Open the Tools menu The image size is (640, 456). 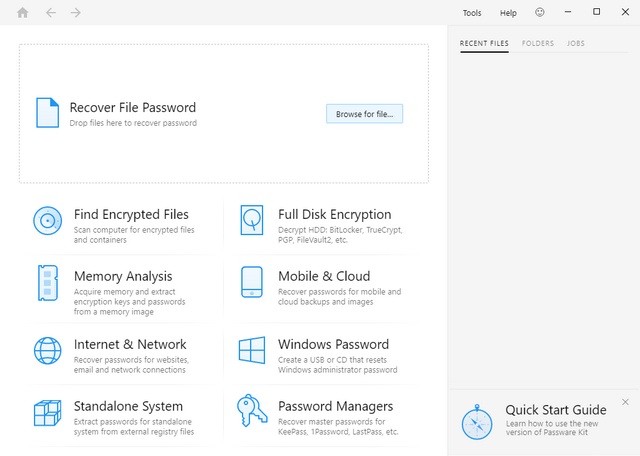point(472,13)
